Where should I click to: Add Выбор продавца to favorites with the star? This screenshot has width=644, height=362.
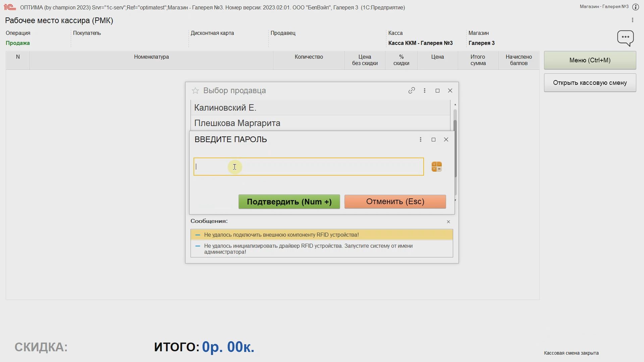[x=195, y=90]
